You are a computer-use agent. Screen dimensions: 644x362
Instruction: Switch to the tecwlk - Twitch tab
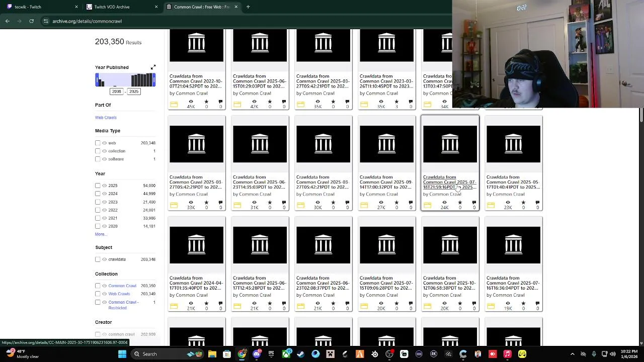40,7
